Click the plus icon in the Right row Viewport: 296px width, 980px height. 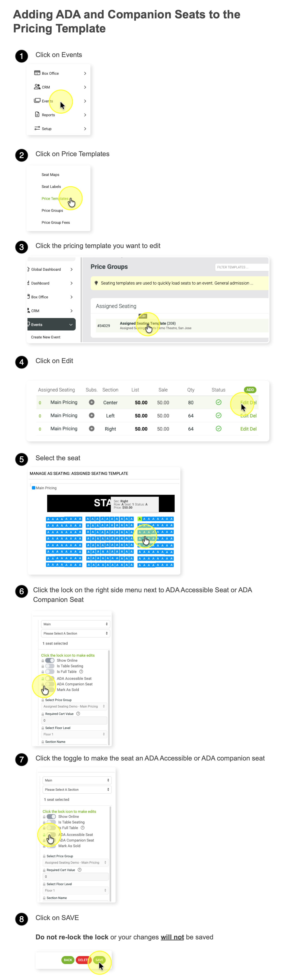pos(92,428)
